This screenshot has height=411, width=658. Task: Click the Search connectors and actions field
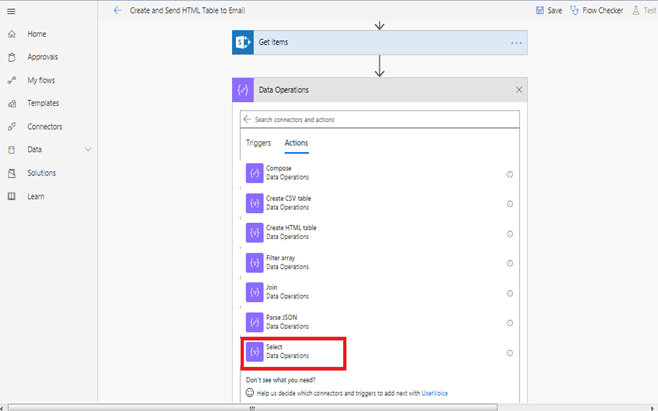[x=380, y=120]
